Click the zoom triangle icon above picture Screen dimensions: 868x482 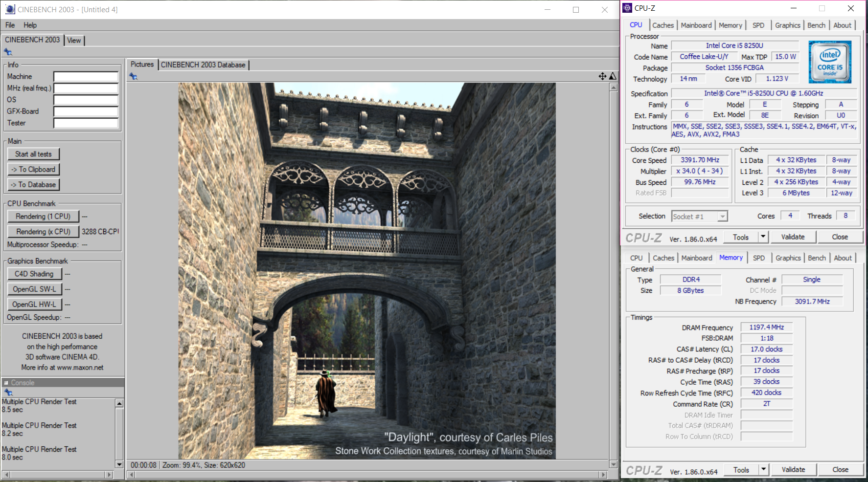click(x=613, y=76)
